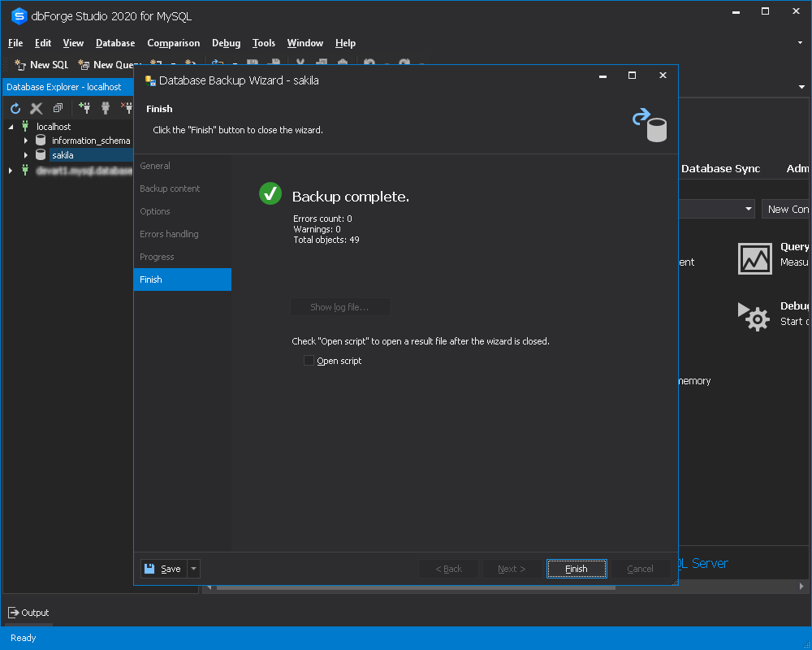Expand the blurred connection node
Viewport: 812px width, 650px height.
10,171
